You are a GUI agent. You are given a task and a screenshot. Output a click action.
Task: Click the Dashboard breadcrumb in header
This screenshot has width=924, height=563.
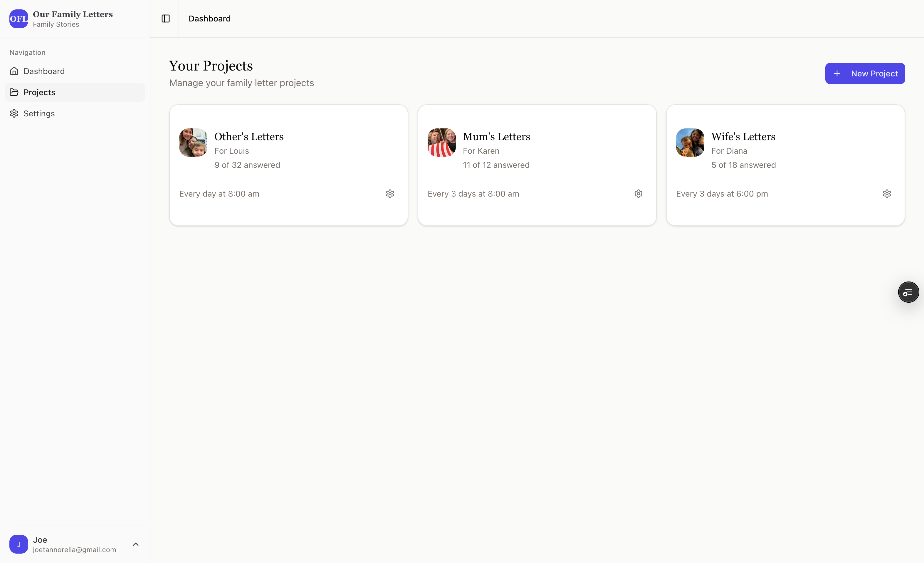point(209,19)
